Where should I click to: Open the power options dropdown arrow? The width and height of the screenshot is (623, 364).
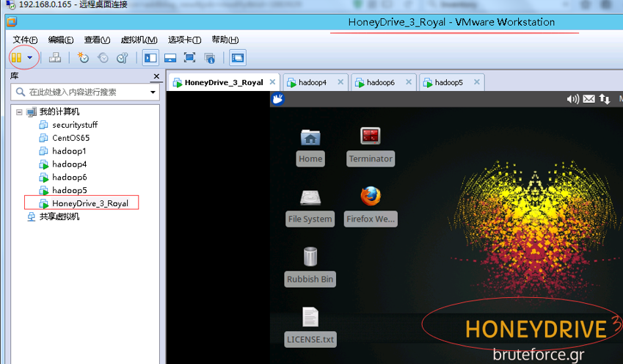[x=30, y=58]
